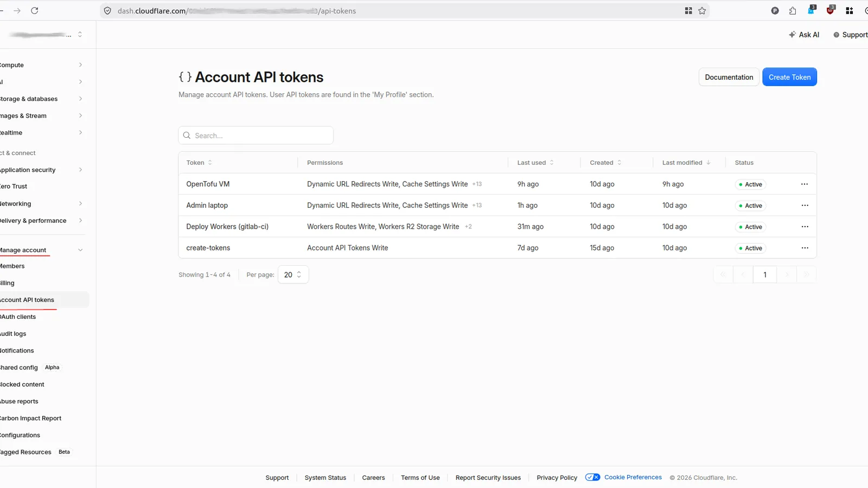Show the +2 permissions for Deploy Workers
Screen dimensions: 868x488
pos(468,227)
